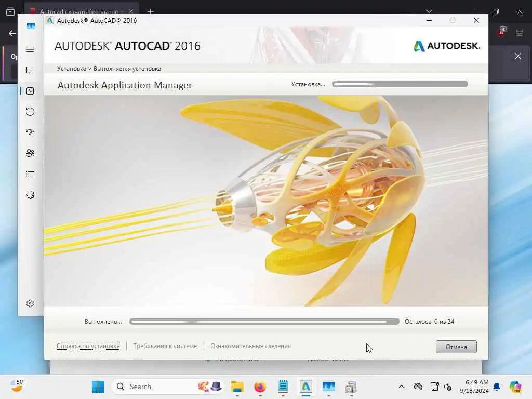Open Firefox from the taskbar
Screen dimensions: 532x399
260,387
